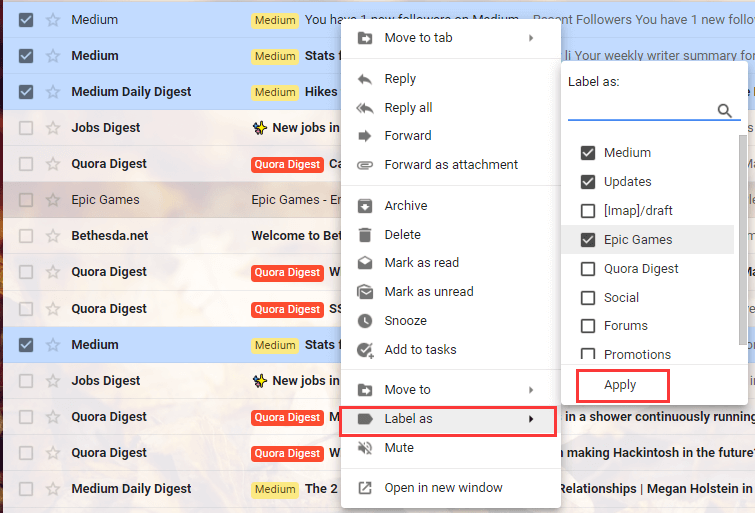The width and height of the screenshot is (755, 513).
Task: Click the Move to tab folder icon
Action: (364, 38)
